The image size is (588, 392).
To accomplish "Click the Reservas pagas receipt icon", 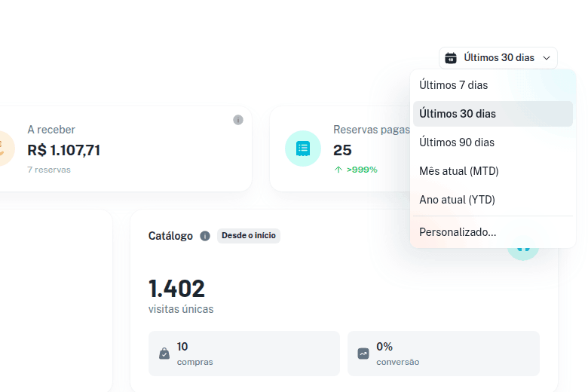I will pos(303,149).
